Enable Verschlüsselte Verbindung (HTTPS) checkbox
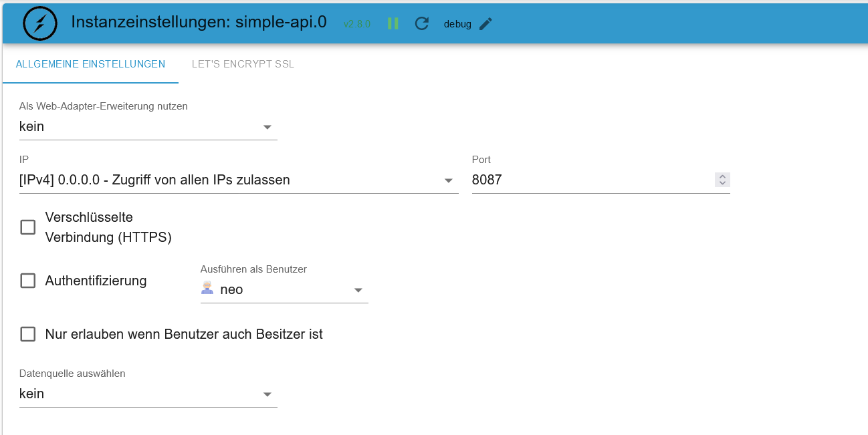868x435 pixels. (x=28, y=227)
